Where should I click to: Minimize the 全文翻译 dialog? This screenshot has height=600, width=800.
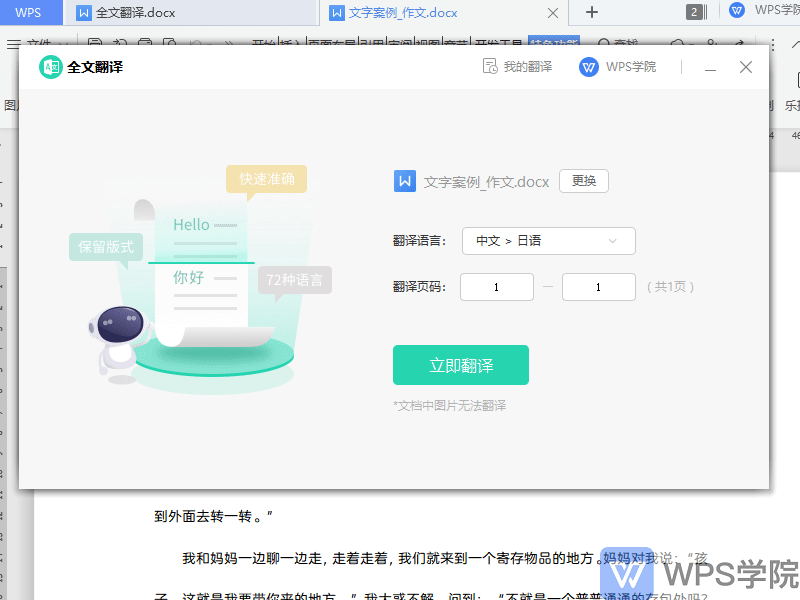click(x=710, y=67)
